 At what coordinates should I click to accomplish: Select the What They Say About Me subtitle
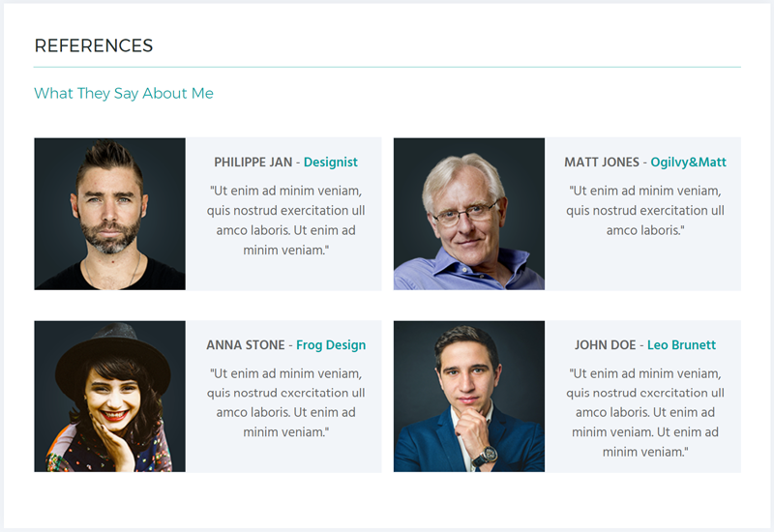[x=124, y=93]
